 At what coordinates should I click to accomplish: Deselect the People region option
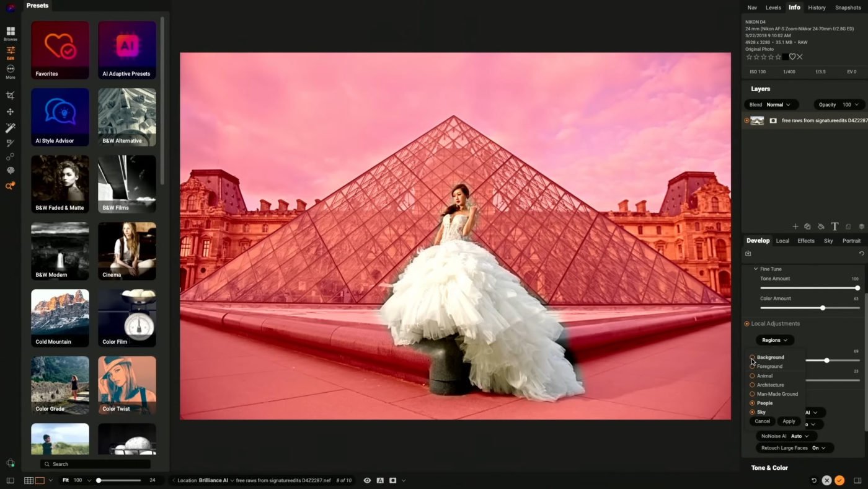[762, 403]
